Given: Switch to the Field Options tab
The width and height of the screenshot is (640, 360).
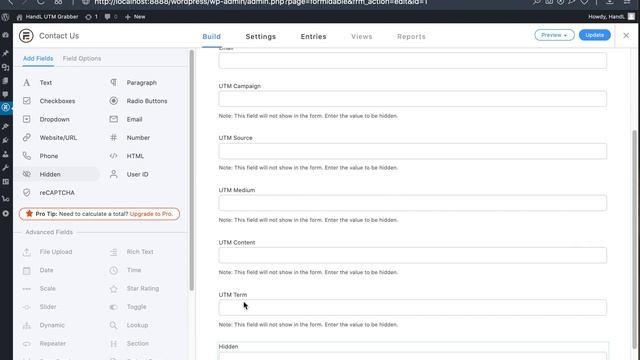Looking at the screenshot, I should (82, 58).
